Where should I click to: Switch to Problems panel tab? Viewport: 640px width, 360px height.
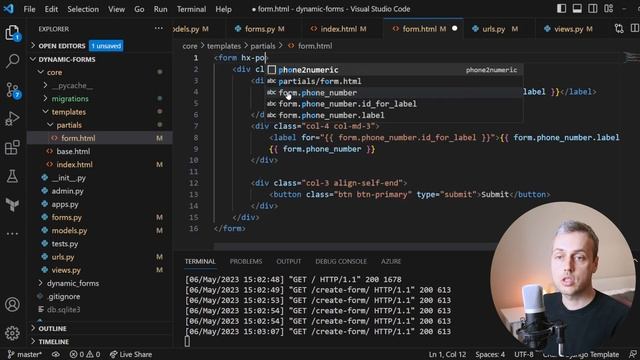coord(246,261)
